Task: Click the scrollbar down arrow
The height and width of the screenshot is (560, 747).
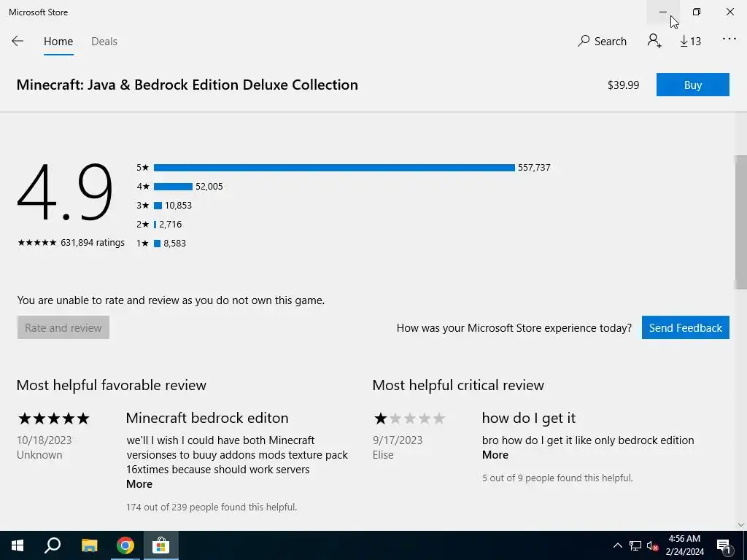Action: pos(741,525)
